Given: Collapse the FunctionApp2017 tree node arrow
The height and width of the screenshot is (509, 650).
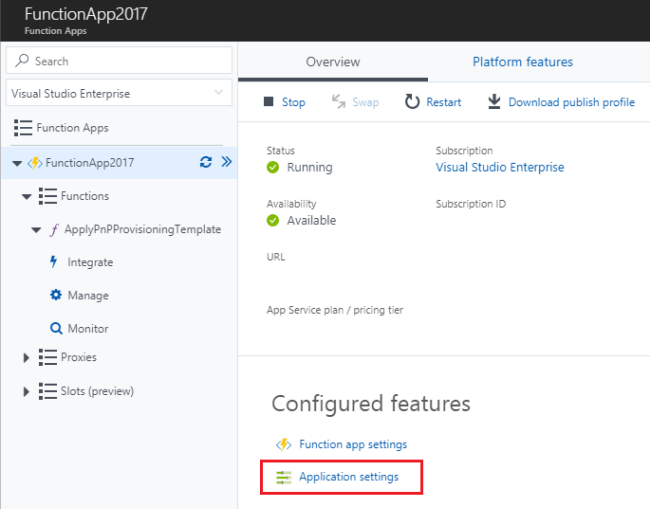Looking at the screenshot, I should [x=17, y=163].
